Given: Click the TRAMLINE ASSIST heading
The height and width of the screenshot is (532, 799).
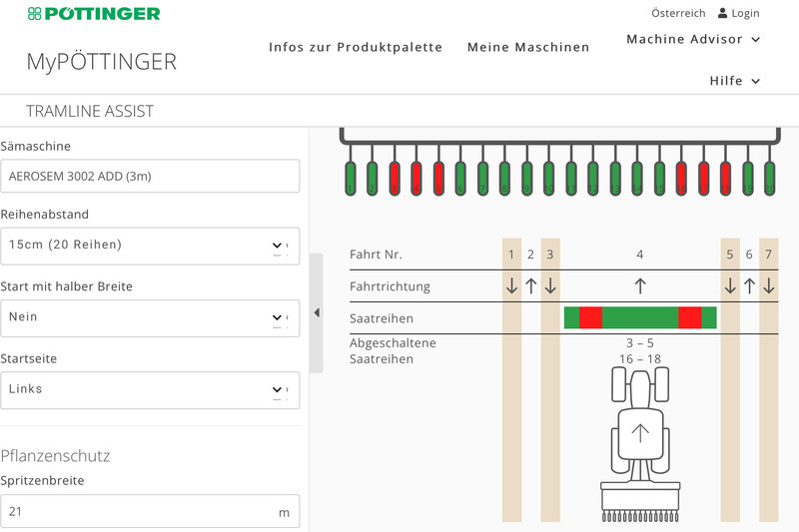Looking at the screenshot, I should coord(90,111).
